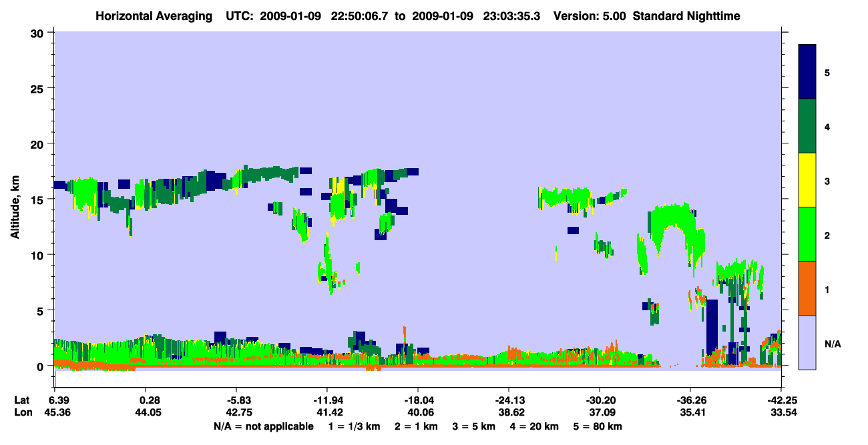Click the altitude tick label 0
868x445 pixels.
pos(41,366)
